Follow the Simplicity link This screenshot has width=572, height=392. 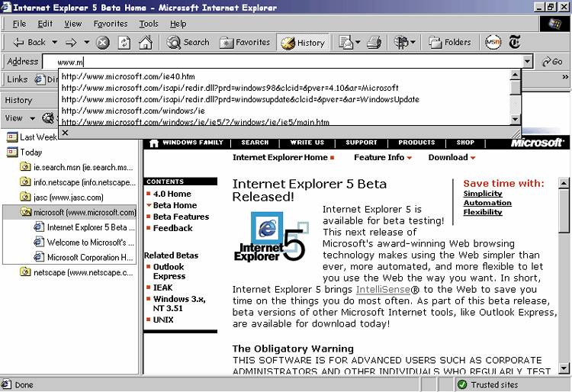coord(483,194)
